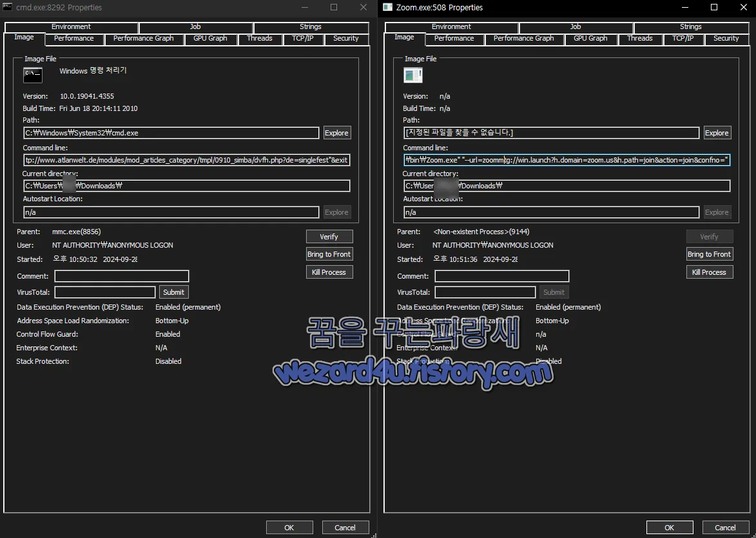Kill the cmd.exe process

tap(329, 272)
